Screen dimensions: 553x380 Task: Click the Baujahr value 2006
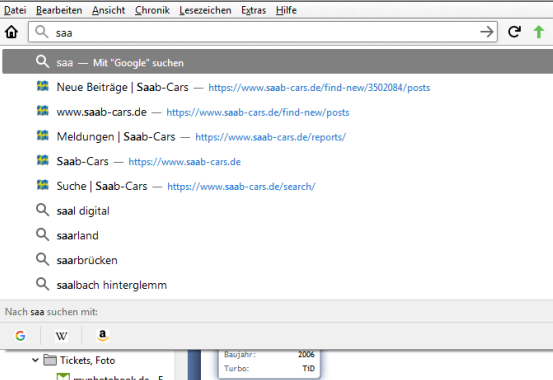click(306, 354)
